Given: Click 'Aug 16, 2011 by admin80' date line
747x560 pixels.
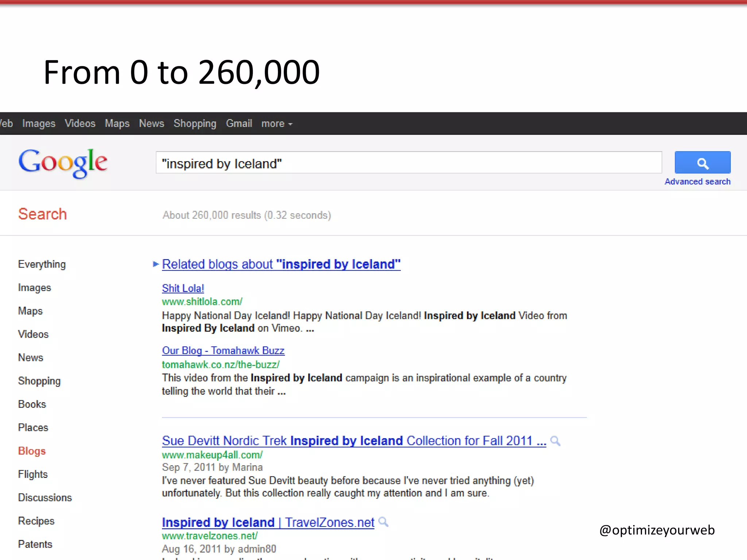Looking at the screenshot, I should [219, 549].
